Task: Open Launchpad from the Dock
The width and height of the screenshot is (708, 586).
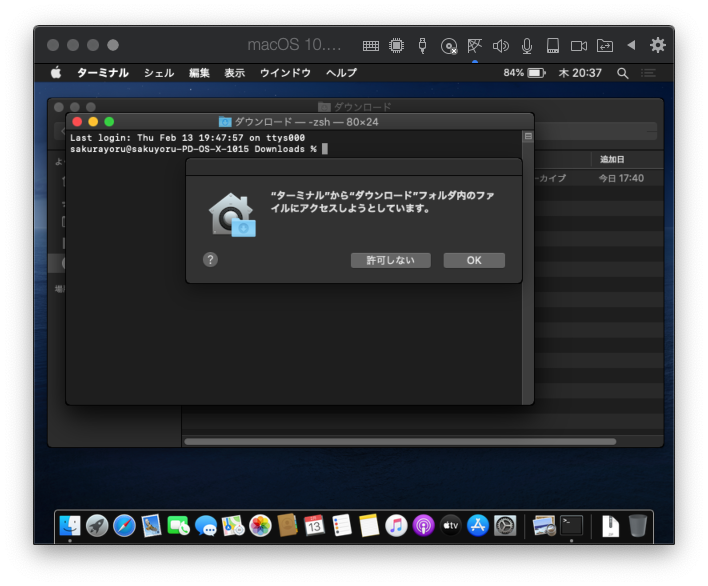Action: (x=97, y=526)
